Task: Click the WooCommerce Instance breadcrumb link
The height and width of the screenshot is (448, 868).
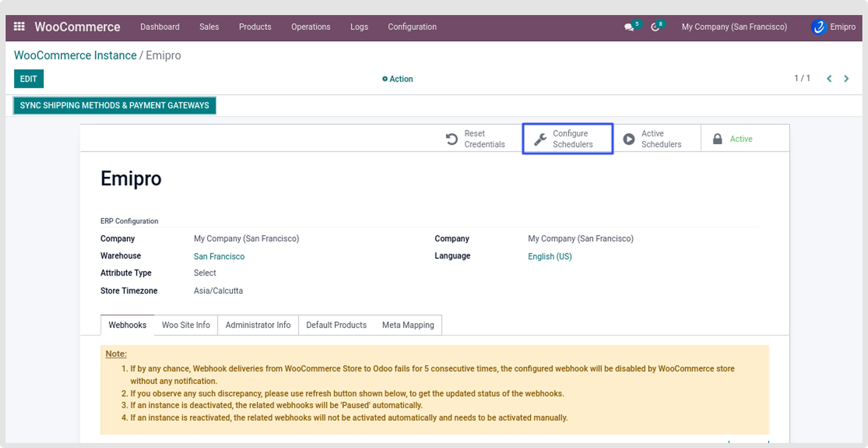Action: tap(75, 55)
